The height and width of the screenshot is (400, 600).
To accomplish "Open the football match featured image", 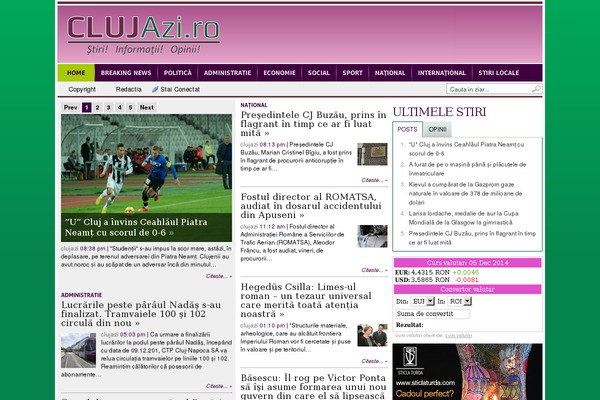I will click(x=146, y=163).
